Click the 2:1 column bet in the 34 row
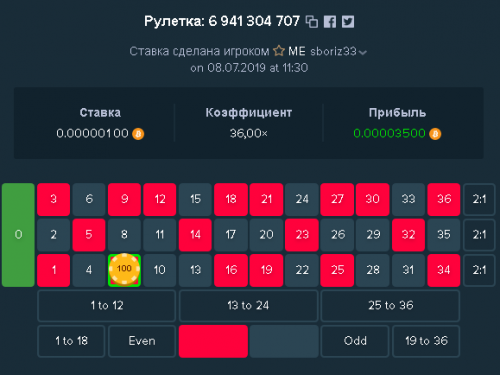 tap(479, 270)
